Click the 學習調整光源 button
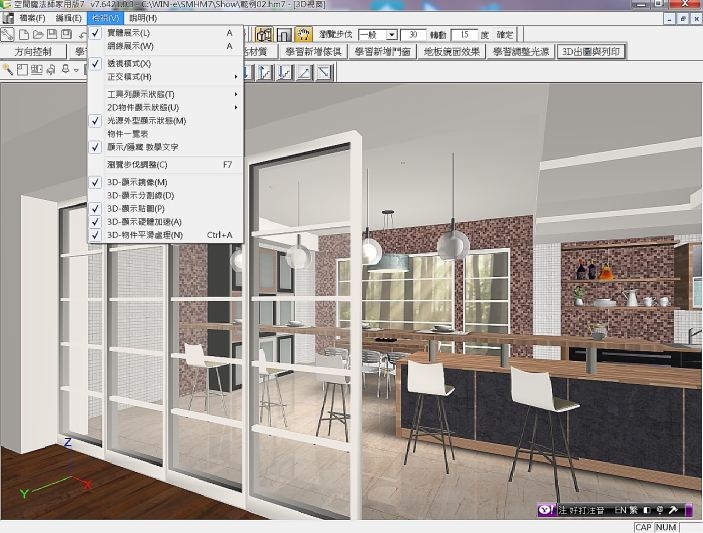This screenshot has height=533, width=703. coord(521,52)
